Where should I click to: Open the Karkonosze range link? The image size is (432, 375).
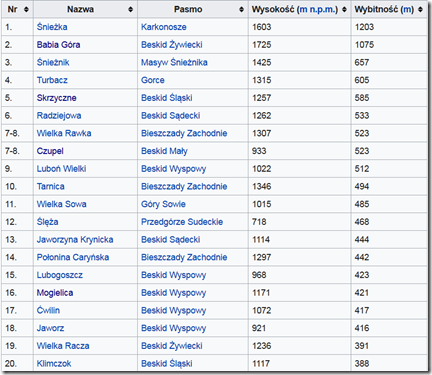164,27
